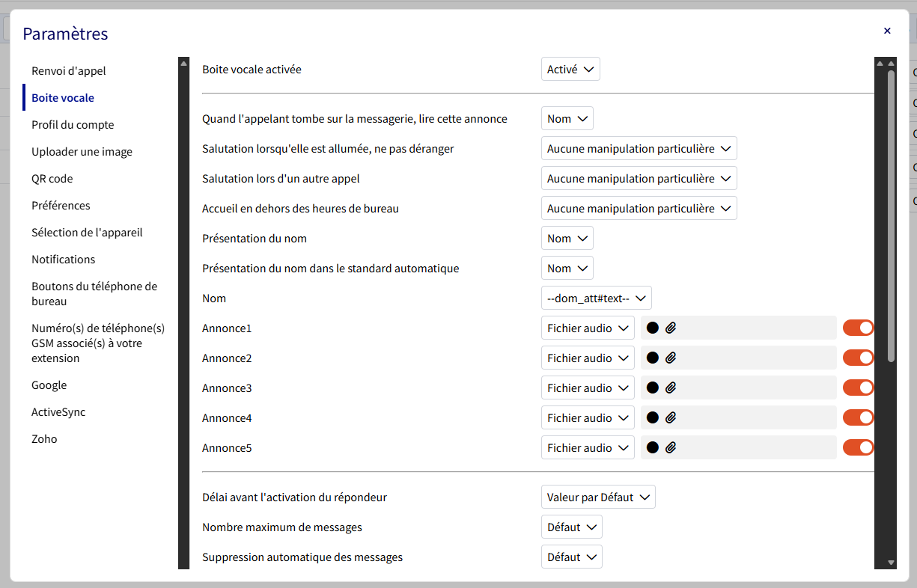
Task: Click the record dot icon for Annonce3
Action: [x=653, y=388]
